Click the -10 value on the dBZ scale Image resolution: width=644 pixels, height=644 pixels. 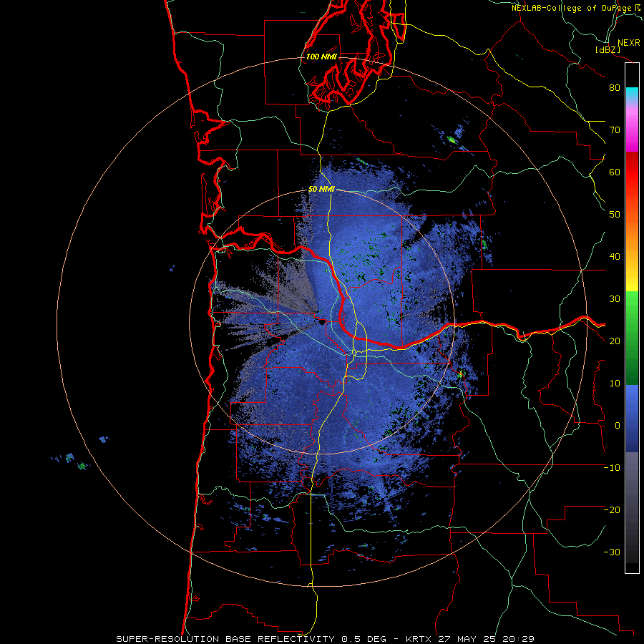pos(612,468)
